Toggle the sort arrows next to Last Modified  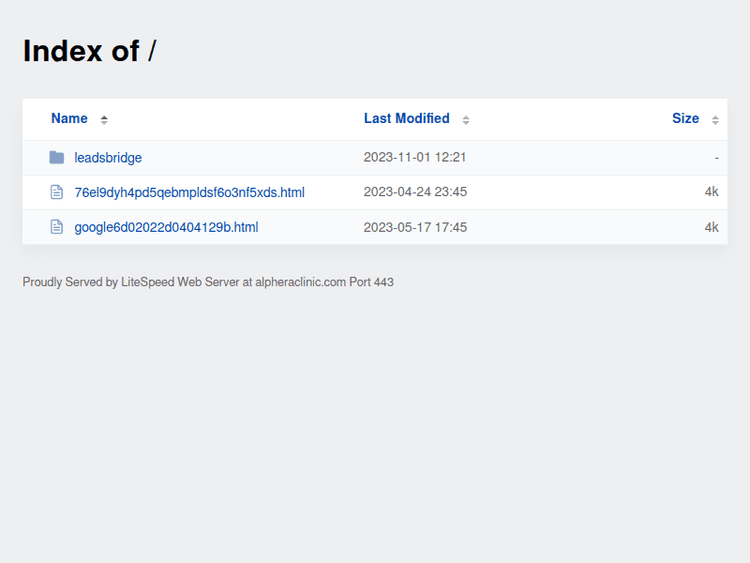pyautogui.click(x=466, y=120)
